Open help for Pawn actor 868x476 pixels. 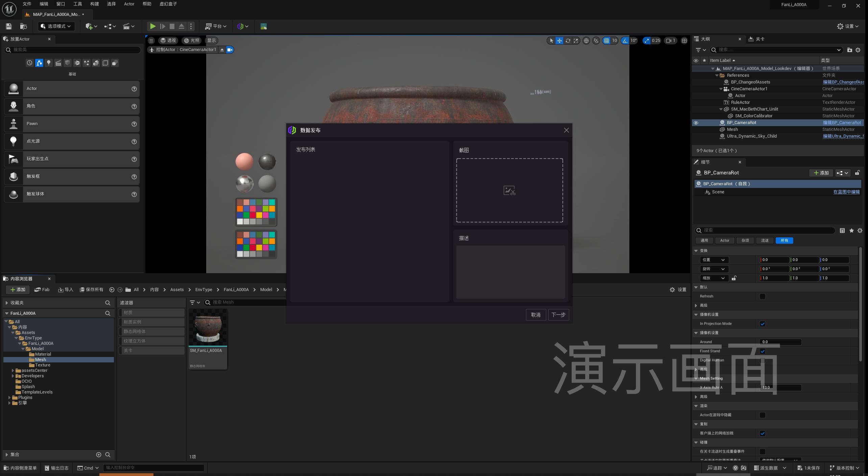click(x=134, y=124)
